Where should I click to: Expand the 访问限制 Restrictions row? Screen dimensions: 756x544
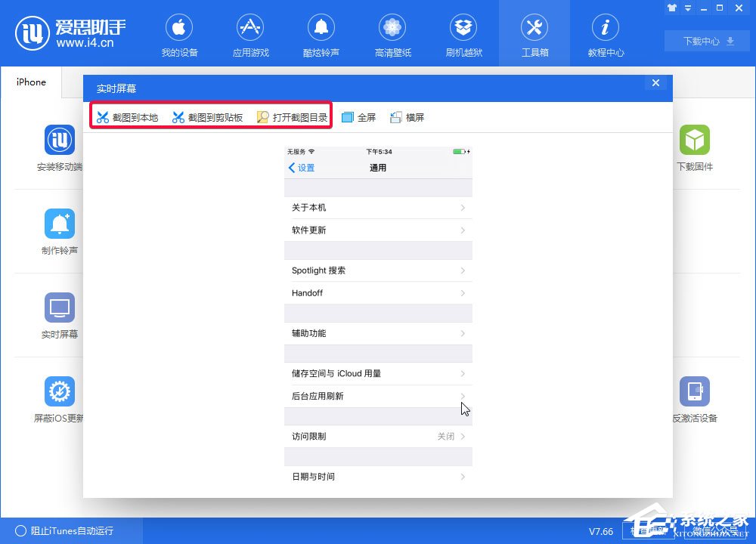tap(378, 436)
